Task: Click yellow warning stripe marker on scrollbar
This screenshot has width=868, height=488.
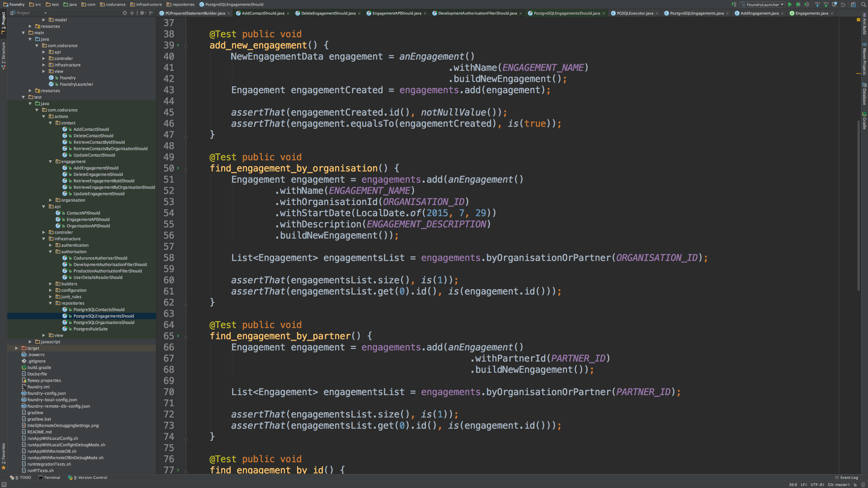Action: 859,73
